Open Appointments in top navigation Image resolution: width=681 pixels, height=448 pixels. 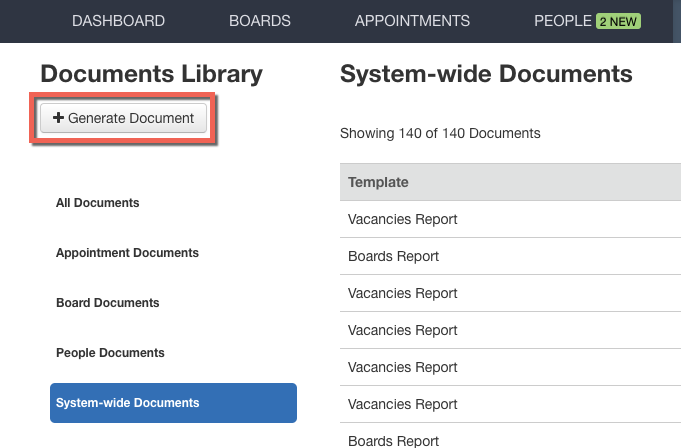pyautogui.click(x=412, y=21)
